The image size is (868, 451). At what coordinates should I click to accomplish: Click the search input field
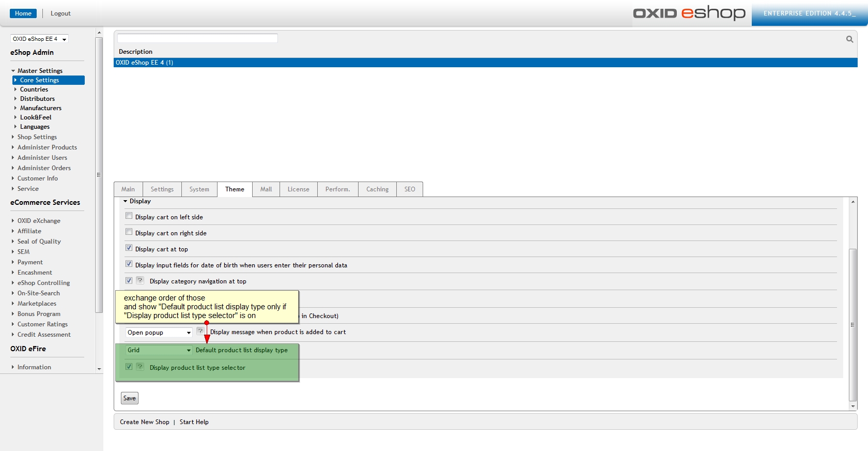[x=197, y=38]
